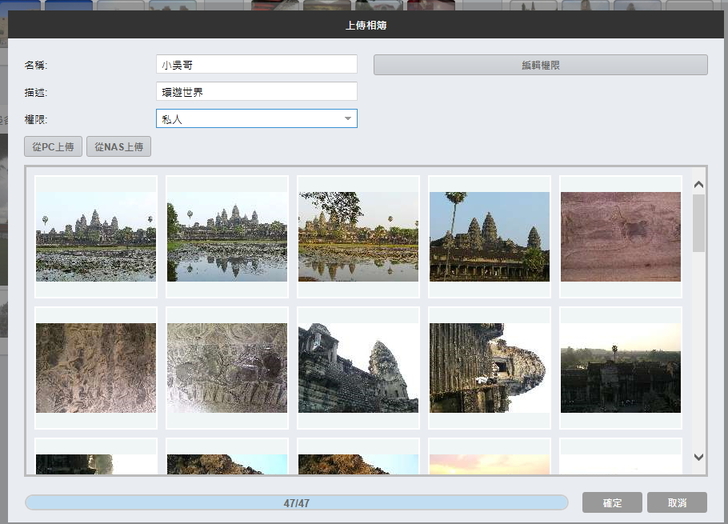This screenshot has width=728, height=524.
Task: Select the grey stone carving thumbnail
Action: 227,367
